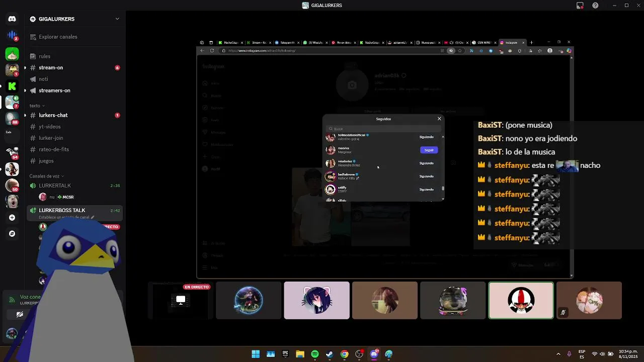
Task: Open Discord Help question mark icon
Action: (596, 6)
